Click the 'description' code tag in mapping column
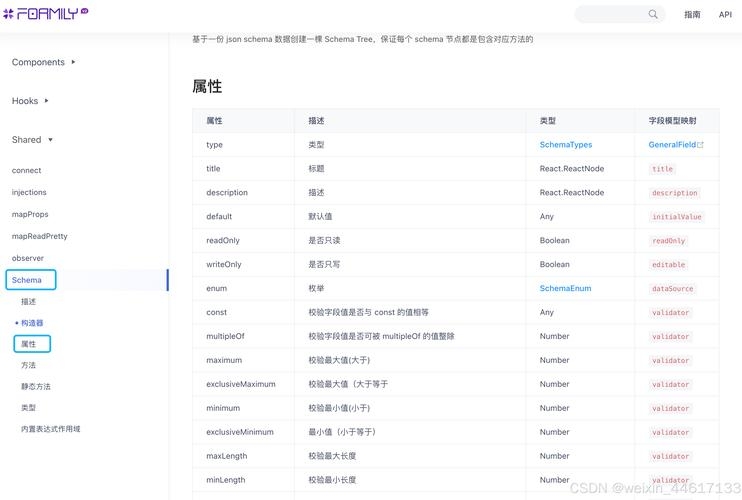The width and height of the screenshot is (742, 500). pos(675,193)
